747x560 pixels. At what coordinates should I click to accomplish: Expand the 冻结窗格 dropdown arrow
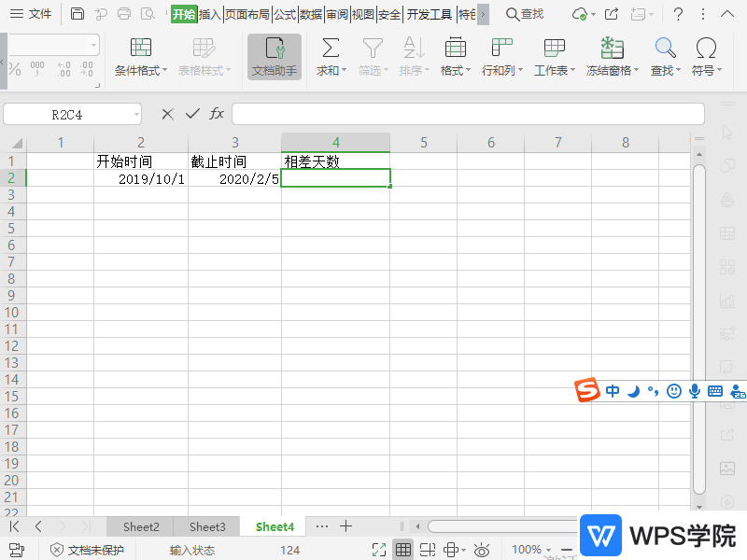[637, 71]
